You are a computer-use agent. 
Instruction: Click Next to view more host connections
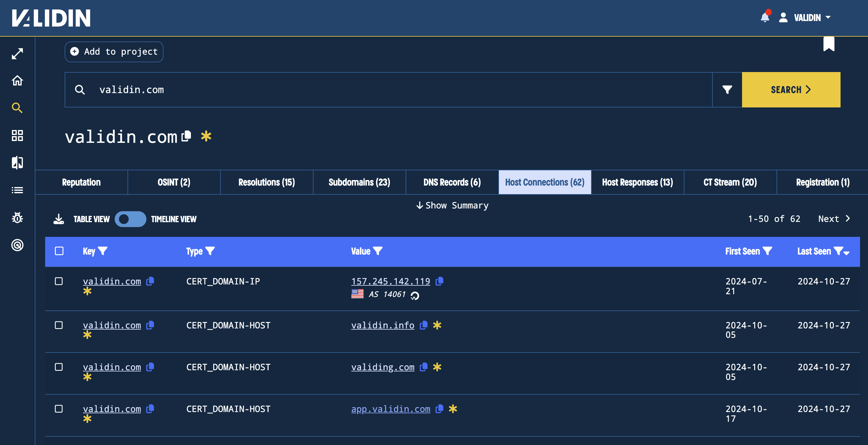tap(834, 219)
